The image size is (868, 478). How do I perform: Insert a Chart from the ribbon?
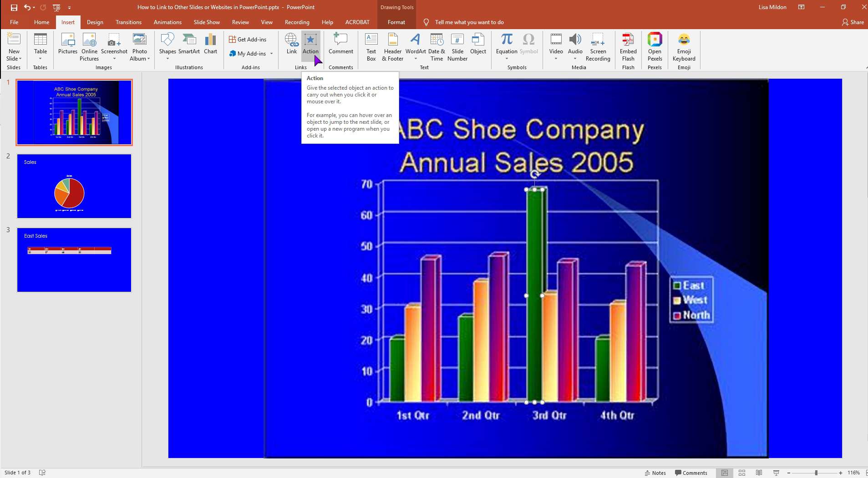[x=210, y=44]
